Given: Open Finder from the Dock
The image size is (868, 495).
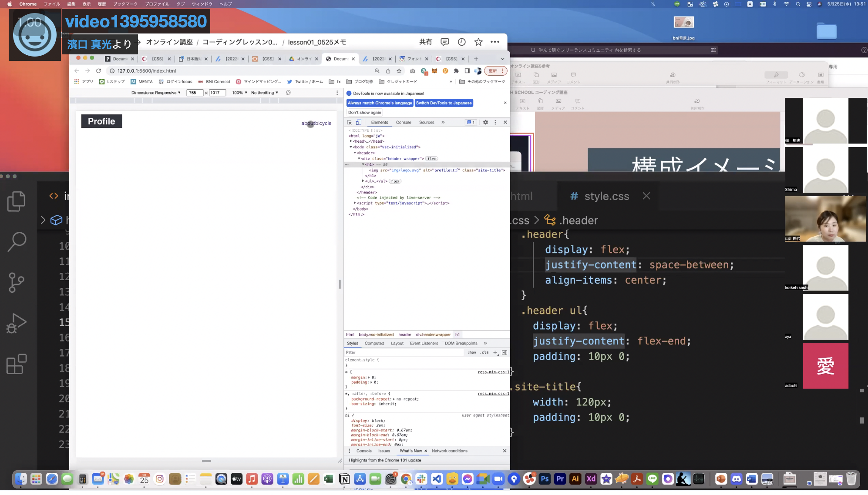Looking at the screenshot, I should [21, 479].
